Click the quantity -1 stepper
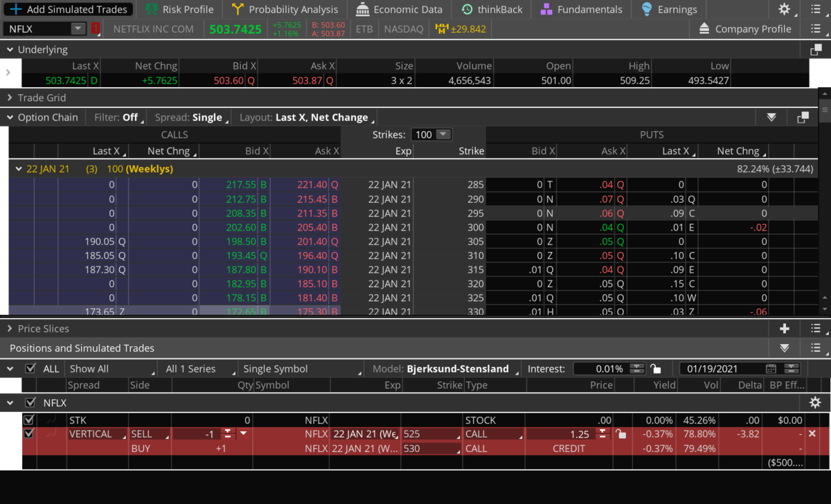 pyautogui.click(x=227, y=434)
